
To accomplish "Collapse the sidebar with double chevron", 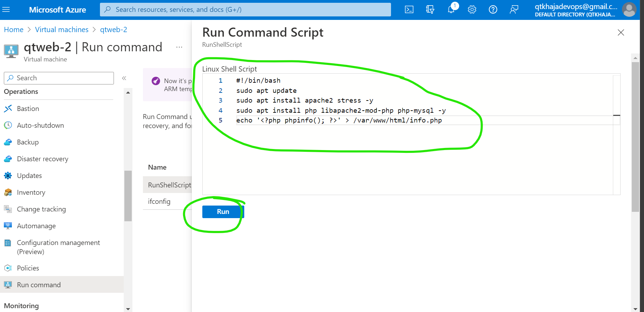I will click(x=124, y=78).
